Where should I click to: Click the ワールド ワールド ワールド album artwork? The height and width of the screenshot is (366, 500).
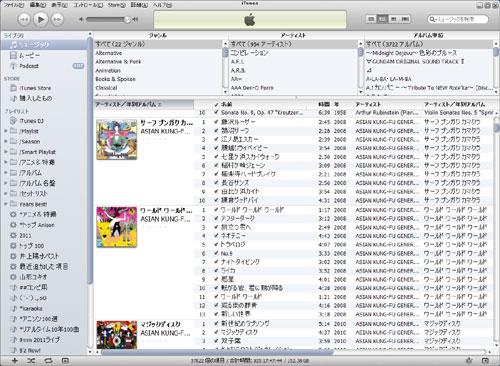[x=117, y=227]
